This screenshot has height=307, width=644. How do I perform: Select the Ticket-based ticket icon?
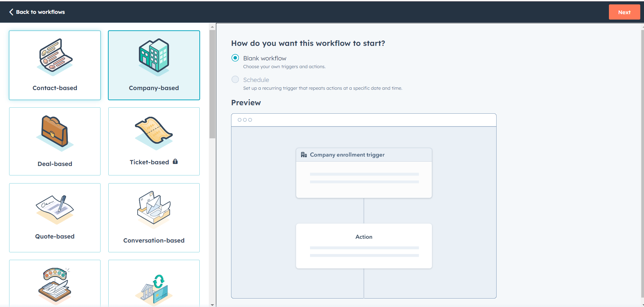point(154,132)
